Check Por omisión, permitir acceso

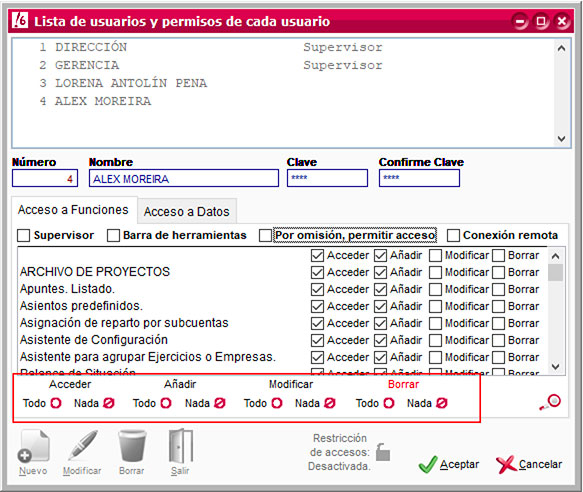click(x=265, y=235)
